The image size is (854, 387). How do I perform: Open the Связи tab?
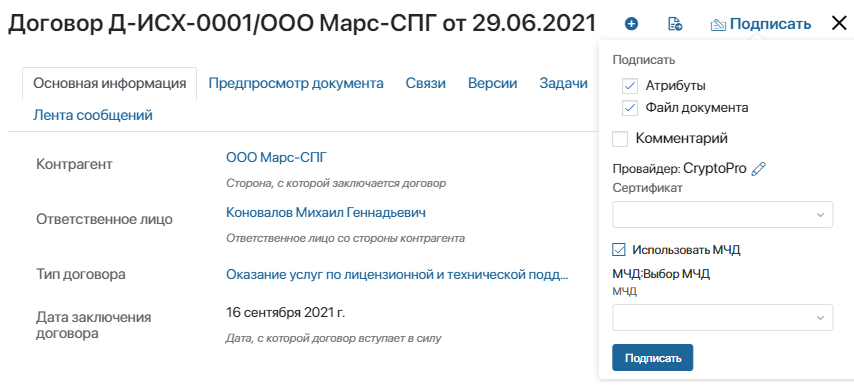coord(425,84)
